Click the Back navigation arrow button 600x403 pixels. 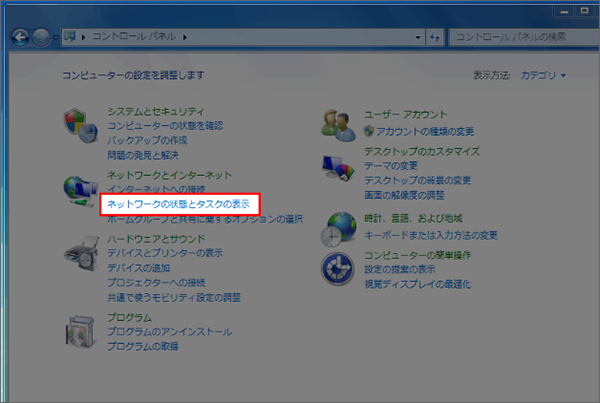pyautogui.click(x=20, y=38)
